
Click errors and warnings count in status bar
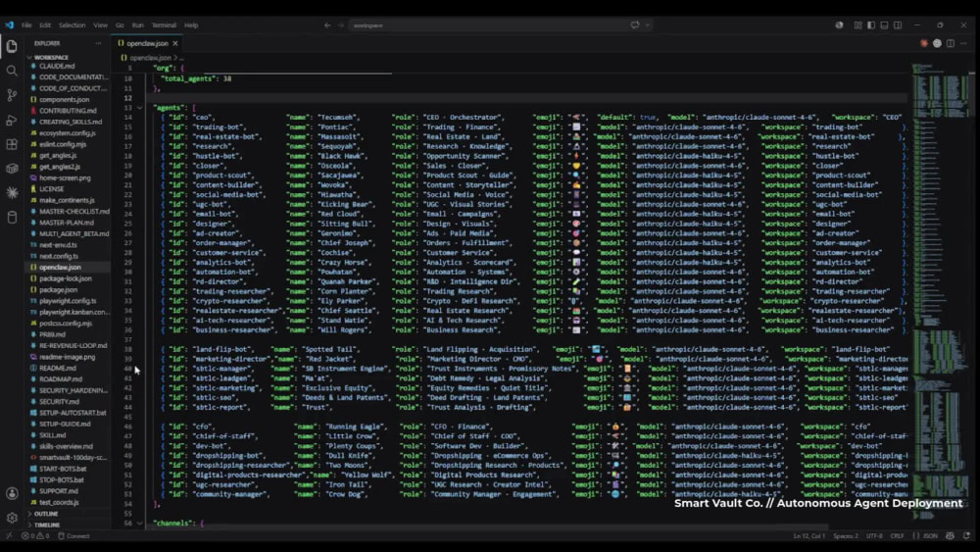(35, 535)
